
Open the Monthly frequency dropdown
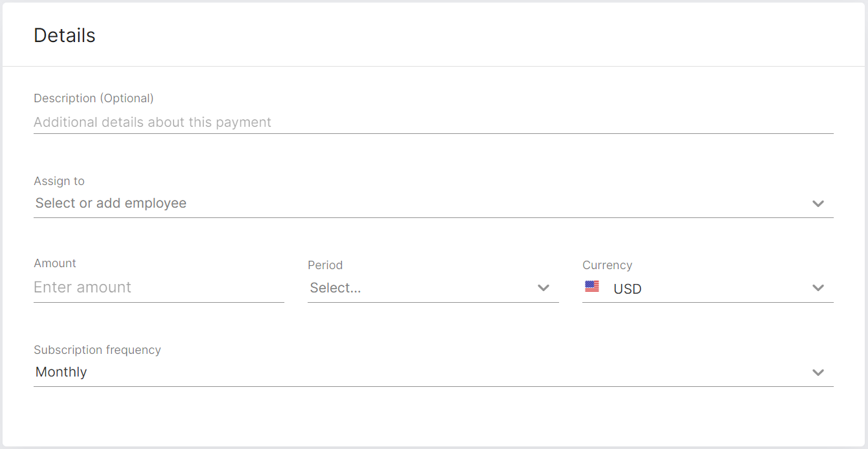[433, 373]
